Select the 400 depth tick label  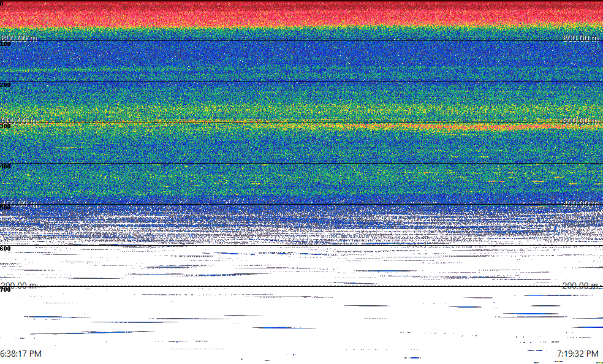point(6,167)
